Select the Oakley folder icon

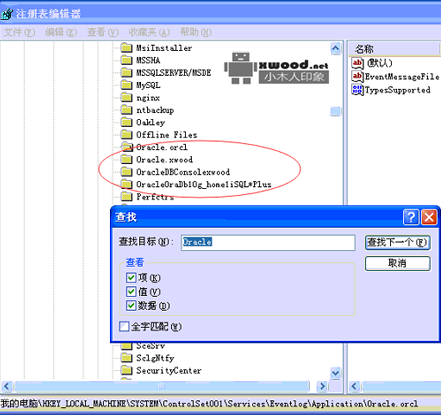tap(126, 122)
